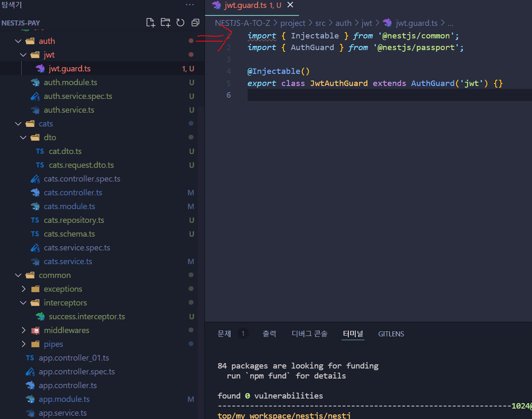This screenshot has width=532, height=419.
Task: Open cats.schema.ts from the file tree
Action: (69, 234)
